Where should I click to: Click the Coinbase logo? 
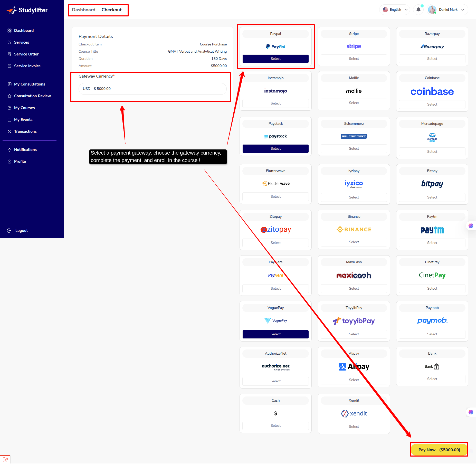(x=432, y=91)
